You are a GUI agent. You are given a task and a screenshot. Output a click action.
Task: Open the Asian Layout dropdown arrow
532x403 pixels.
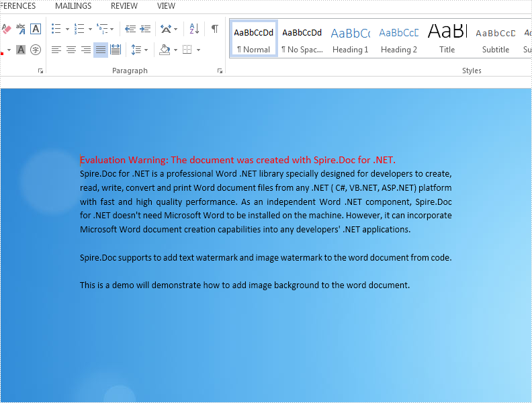point(175,29)
